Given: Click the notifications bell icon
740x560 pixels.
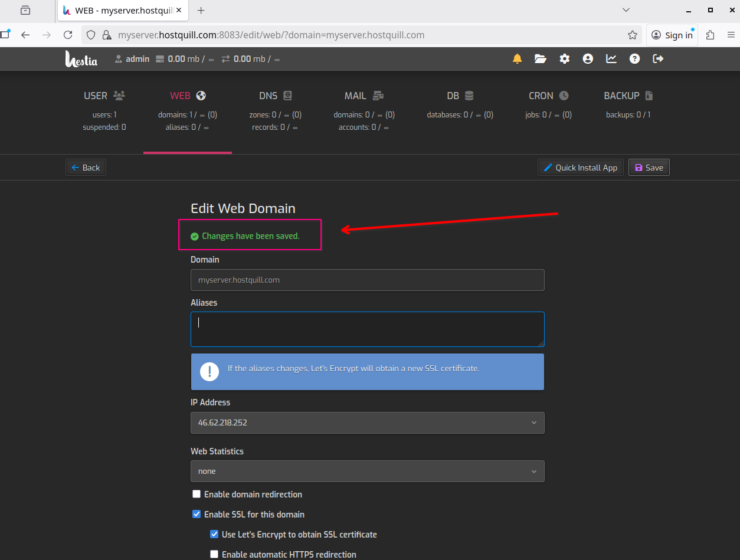Looking at the screenshot, I should [517, 59].
